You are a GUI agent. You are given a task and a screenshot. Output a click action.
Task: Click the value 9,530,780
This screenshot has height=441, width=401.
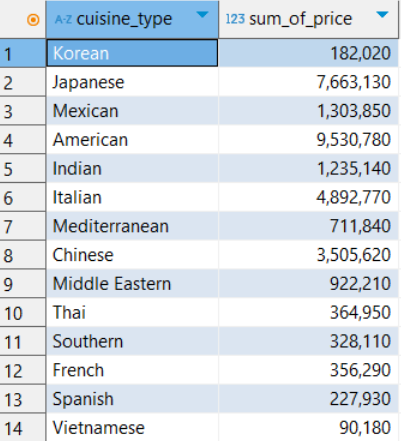[x=354, y=140]
